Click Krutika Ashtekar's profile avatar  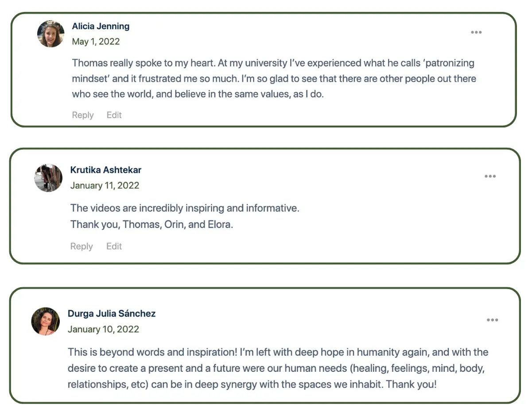(x=49, y=178)
